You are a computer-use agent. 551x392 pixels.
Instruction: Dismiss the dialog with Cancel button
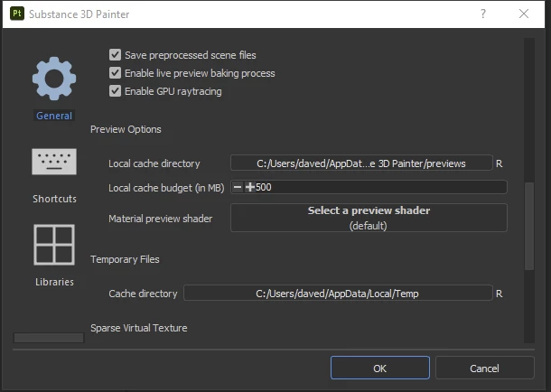coord(484,369)
